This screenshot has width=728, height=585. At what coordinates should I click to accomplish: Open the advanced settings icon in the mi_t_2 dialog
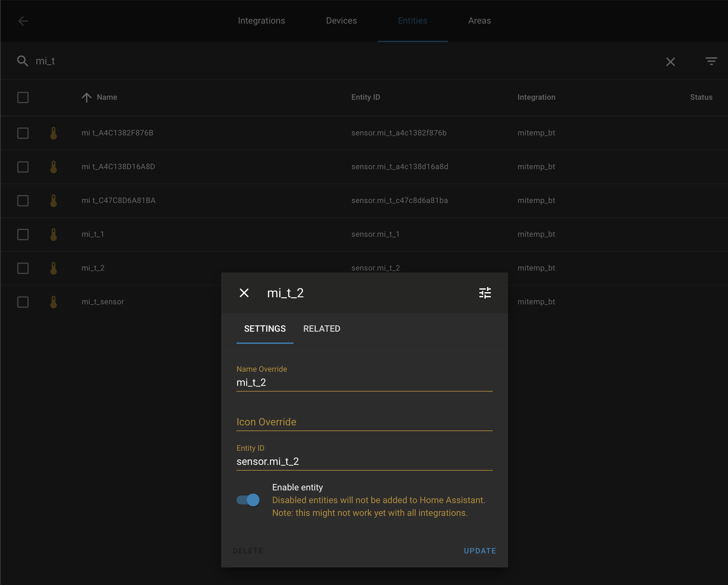485,293
